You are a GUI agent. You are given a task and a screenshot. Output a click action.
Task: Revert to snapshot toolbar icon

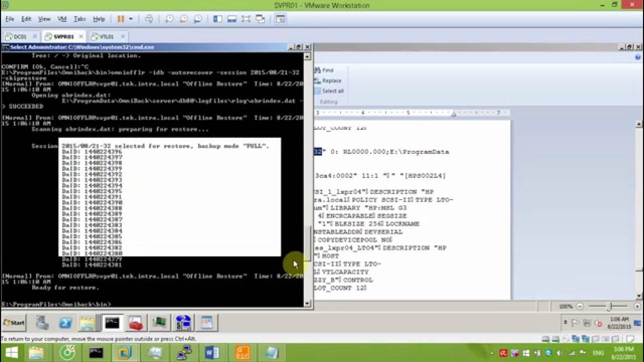184,19
